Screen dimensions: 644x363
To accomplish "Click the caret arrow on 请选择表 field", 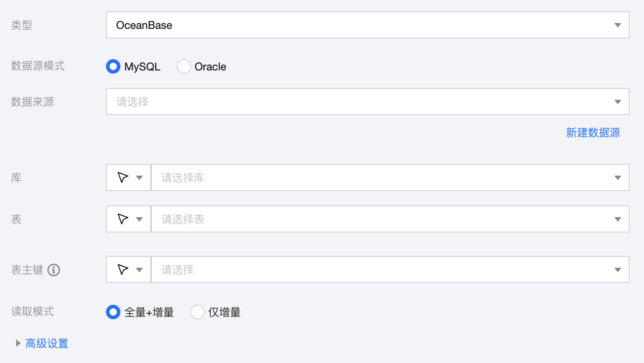I will 618,219.
